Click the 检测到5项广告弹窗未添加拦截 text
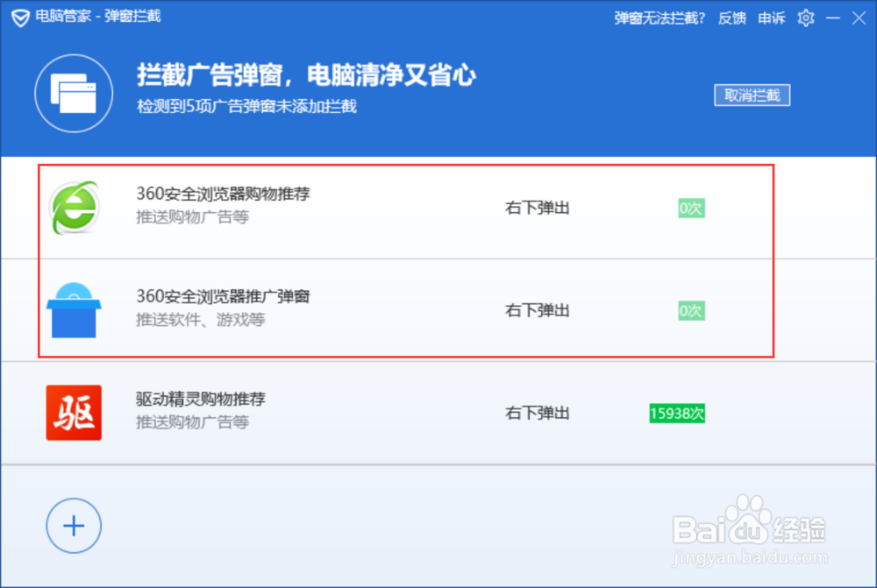This screenshot has width=877, height=588. coord(246,106)
